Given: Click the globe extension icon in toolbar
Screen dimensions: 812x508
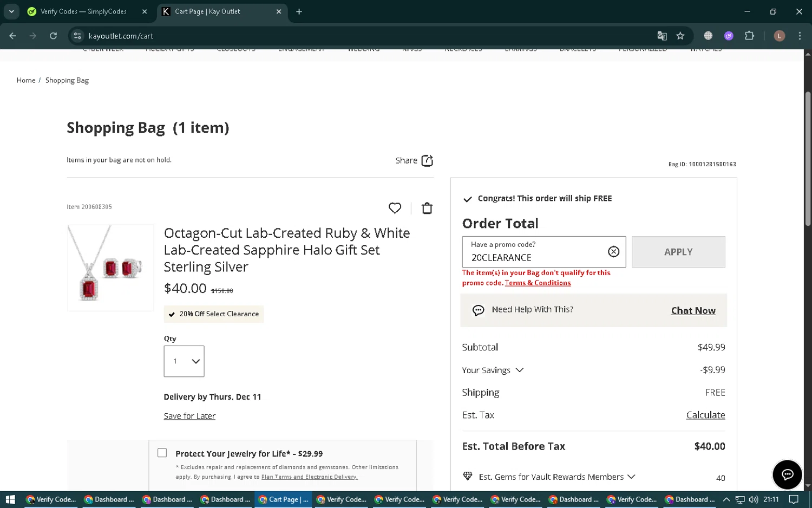Looking at the screenshot, I should coord(708,36).
